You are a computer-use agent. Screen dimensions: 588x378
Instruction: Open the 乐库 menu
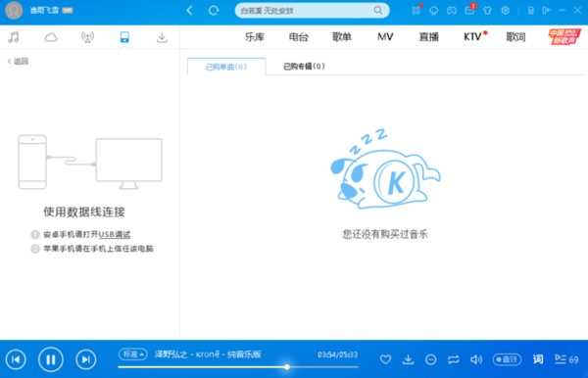[255, 36]
